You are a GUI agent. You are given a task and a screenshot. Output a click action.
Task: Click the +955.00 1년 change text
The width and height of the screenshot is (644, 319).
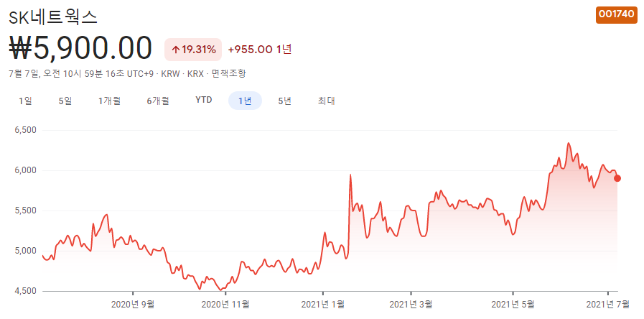coord(260,50)
